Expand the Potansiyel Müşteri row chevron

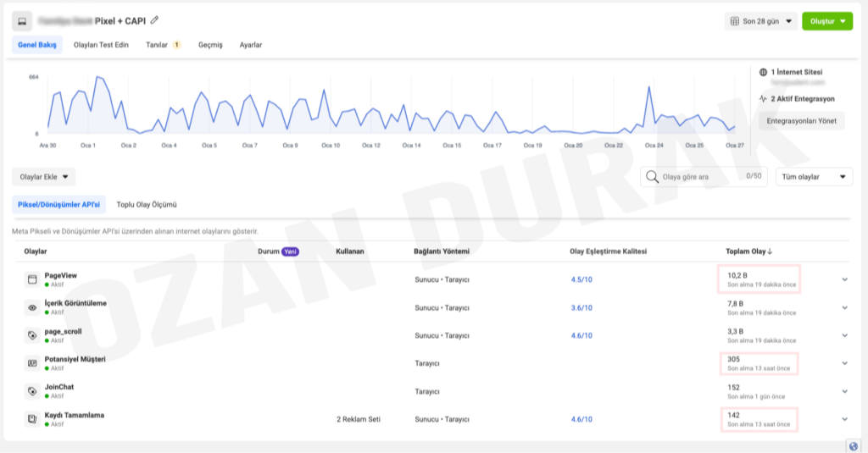coord(845,363)
